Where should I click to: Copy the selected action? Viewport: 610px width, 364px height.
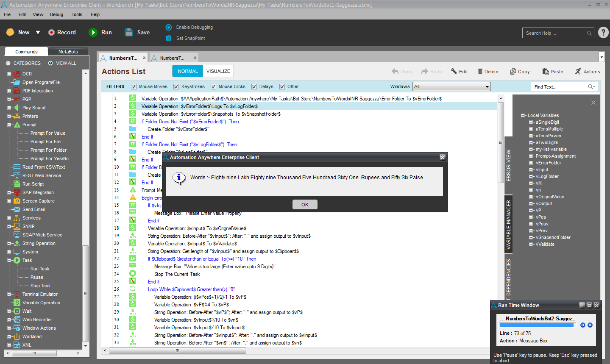(513, 72)
